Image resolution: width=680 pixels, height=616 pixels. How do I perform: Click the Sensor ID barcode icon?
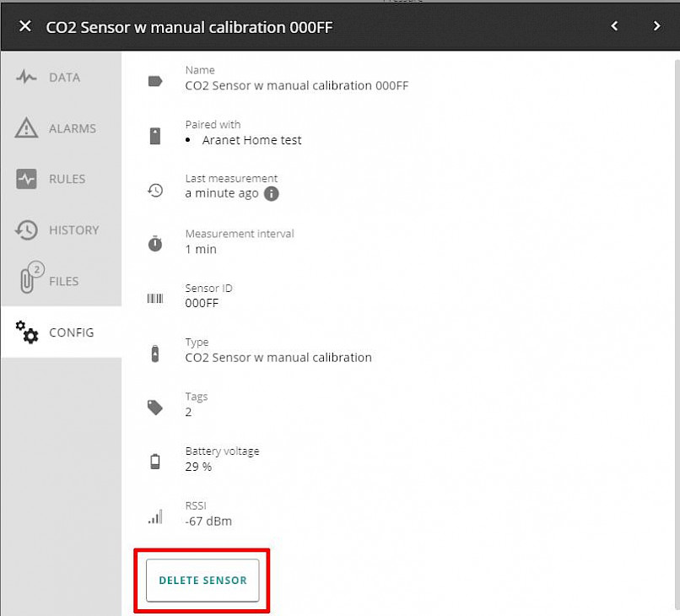pyautogui.click(x=155, y=298)
